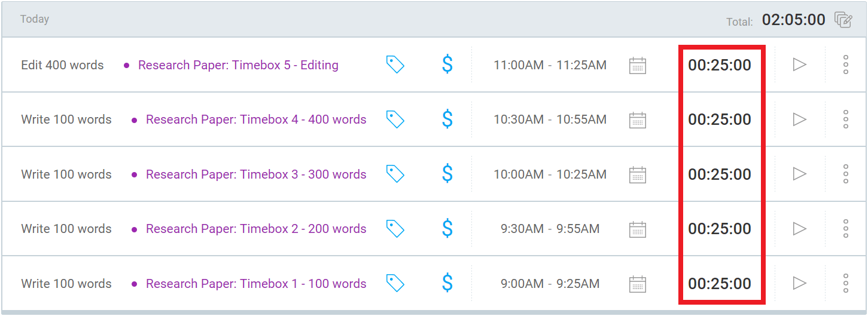Resume timer for Timebox 5 - Editing entry
The width and height of the screenshot is (868, 316).
(799, 65)
